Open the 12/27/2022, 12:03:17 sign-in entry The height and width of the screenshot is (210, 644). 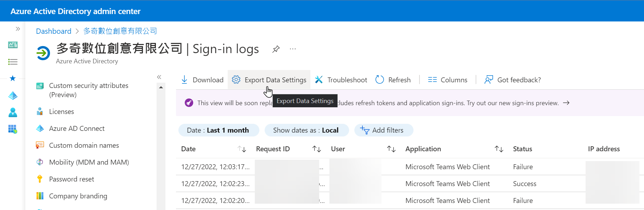(x=410, y=167)
